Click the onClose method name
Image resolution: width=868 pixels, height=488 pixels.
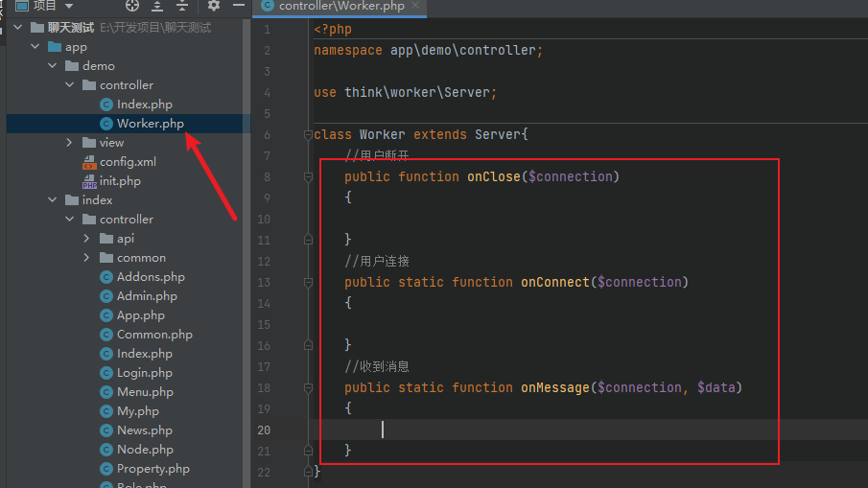pos(494,176)
